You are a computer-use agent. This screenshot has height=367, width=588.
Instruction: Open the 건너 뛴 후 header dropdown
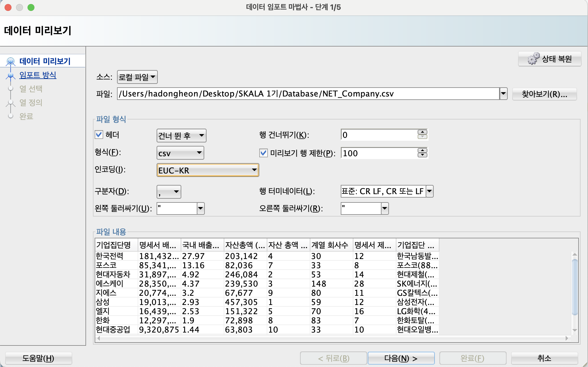point(181,135)
